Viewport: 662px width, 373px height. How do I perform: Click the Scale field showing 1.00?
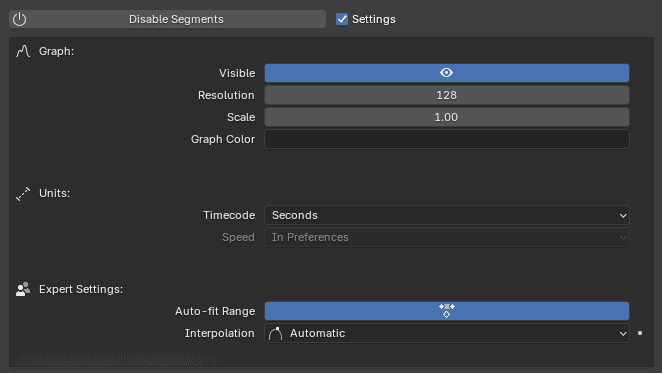click(x=447, y=117)
